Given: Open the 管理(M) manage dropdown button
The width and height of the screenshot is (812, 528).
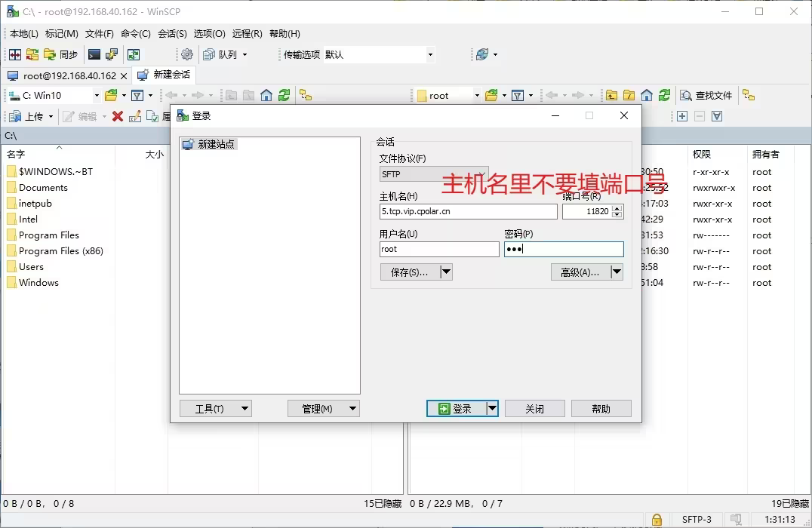Looking at the screenshot, I should (324, 408).
